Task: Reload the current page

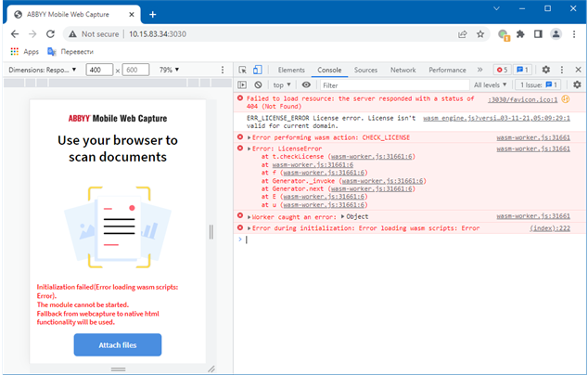Action: pos(50,34)
